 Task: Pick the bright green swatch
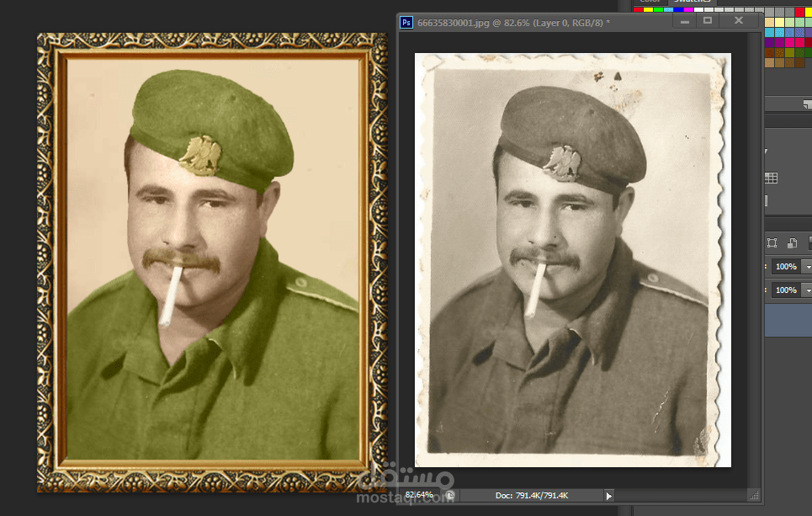coord(658,10)
